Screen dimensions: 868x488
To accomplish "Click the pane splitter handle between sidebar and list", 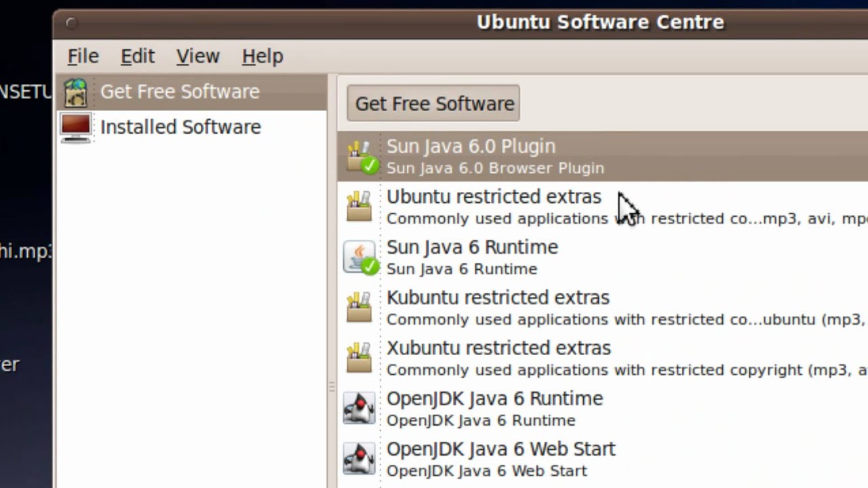I will 332,388.
